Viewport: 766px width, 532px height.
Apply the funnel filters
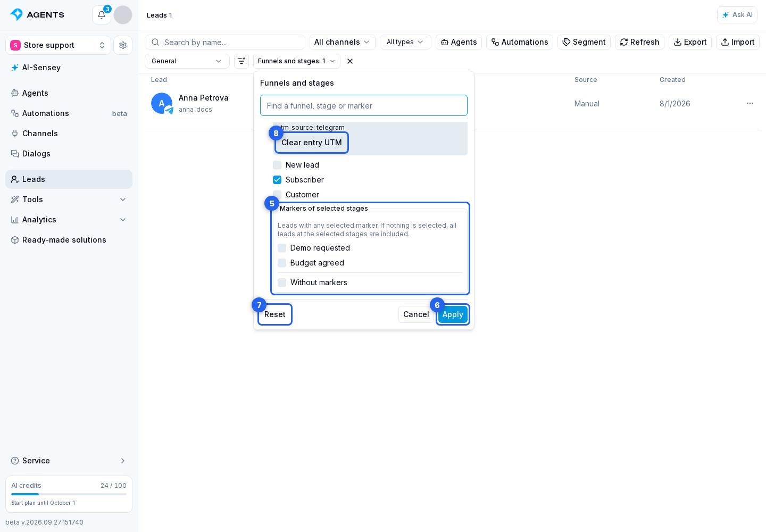coord(453,314)
